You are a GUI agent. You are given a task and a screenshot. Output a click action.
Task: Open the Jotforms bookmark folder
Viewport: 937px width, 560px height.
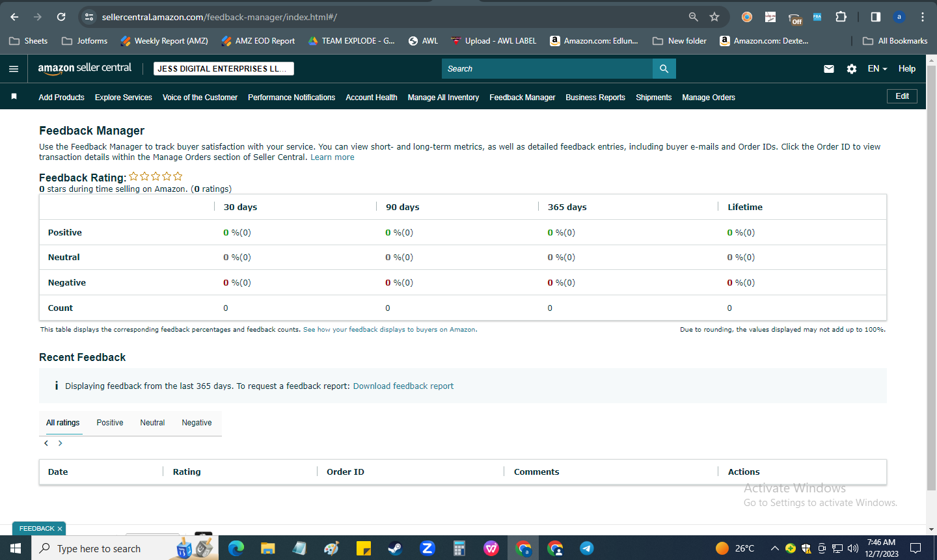(85, 40)
